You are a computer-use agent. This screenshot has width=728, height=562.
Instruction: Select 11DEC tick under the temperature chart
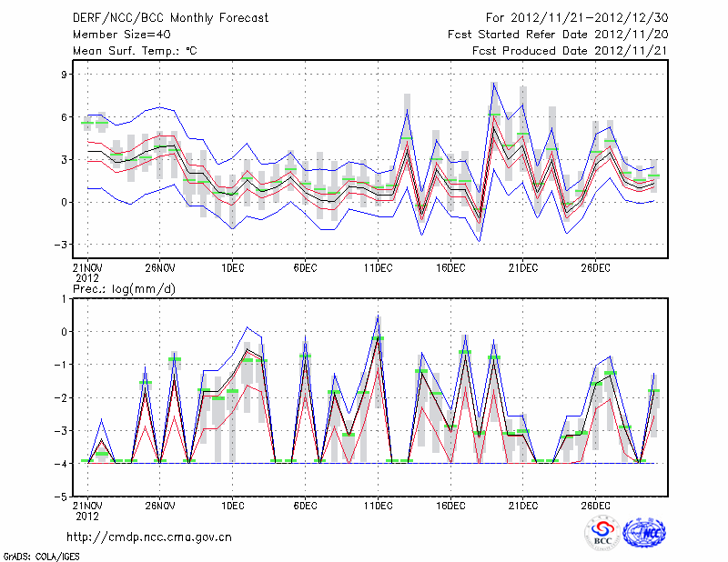[378, 268]
